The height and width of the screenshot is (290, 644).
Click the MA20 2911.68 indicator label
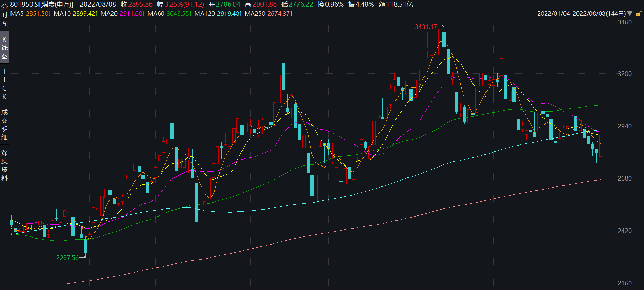(x=123, y=14)
